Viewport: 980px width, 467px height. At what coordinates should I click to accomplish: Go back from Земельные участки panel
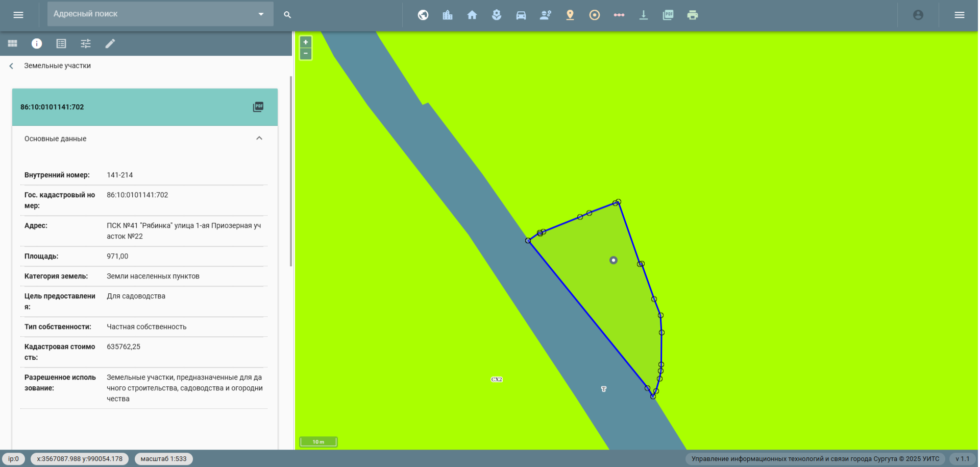11,66
